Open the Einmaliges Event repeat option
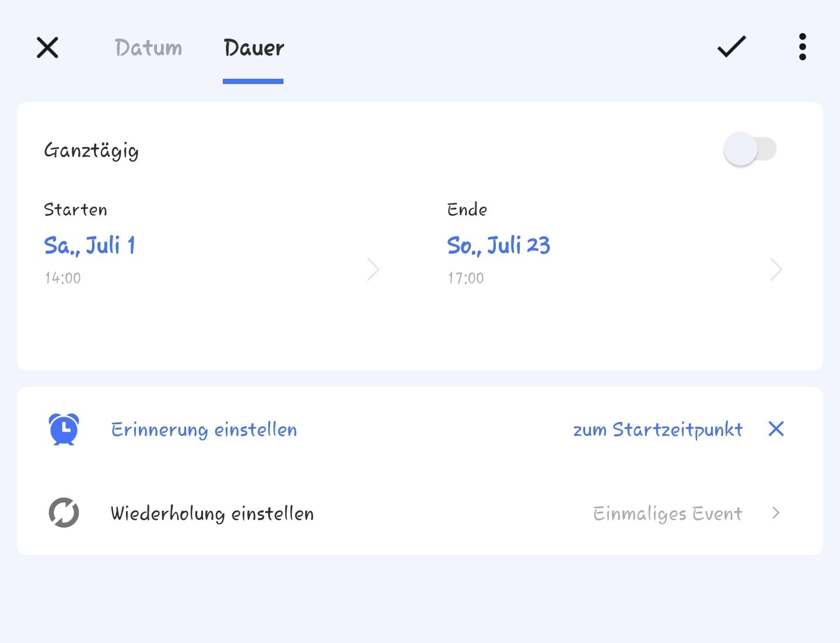The image size is (840, 643). [x=667, y=513]
